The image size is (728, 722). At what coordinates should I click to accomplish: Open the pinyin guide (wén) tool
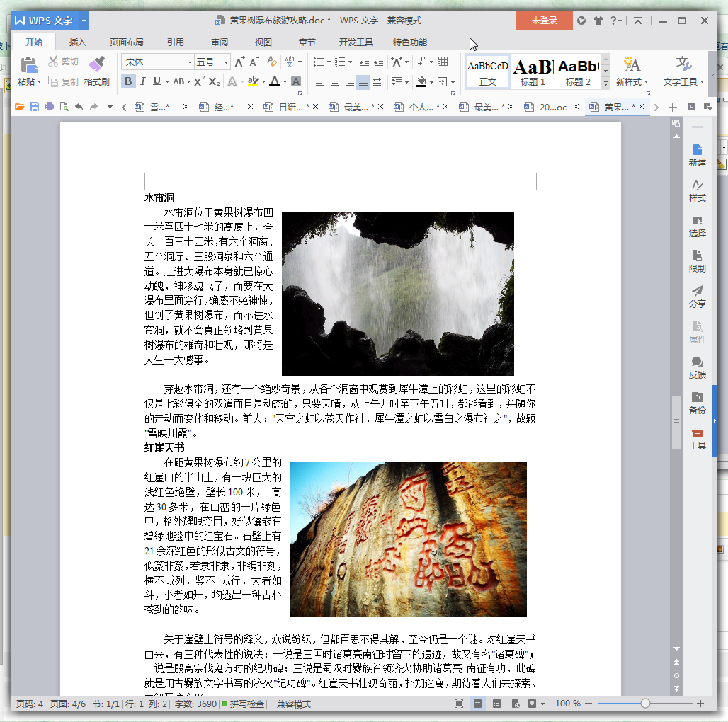point(290,62)
